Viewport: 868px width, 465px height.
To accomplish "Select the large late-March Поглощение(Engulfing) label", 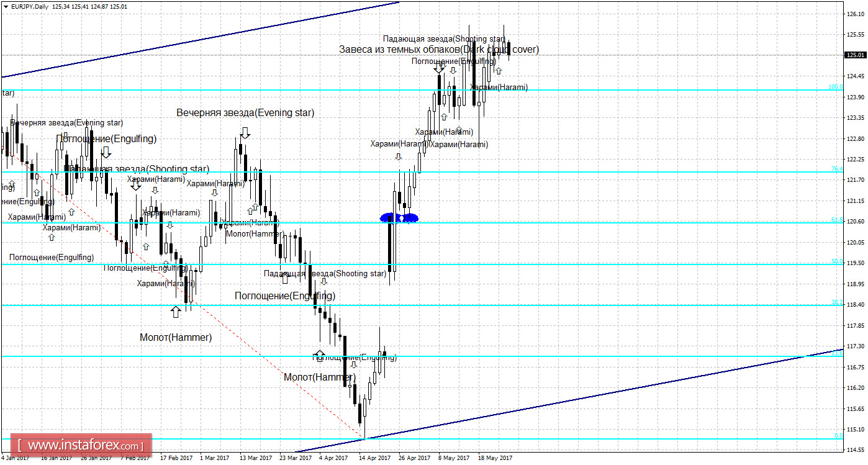I will (x=285, y=296).
